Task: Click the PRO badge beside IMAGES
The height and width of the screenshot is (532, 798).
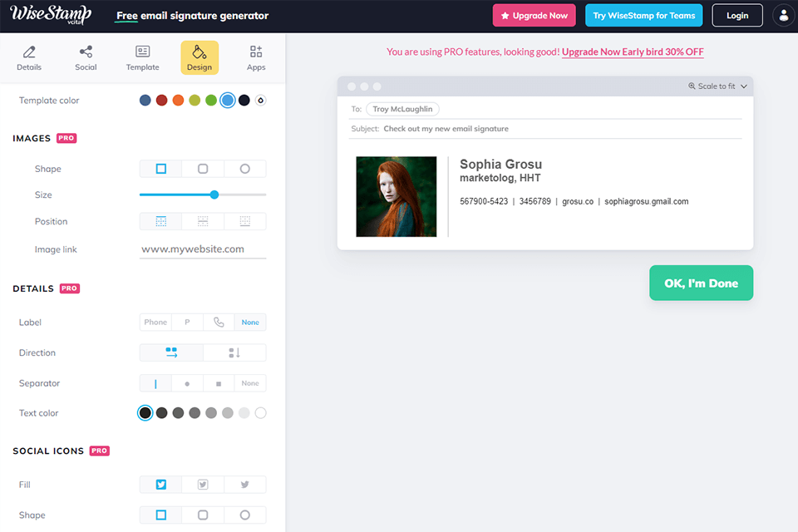Action: [66, 138]
